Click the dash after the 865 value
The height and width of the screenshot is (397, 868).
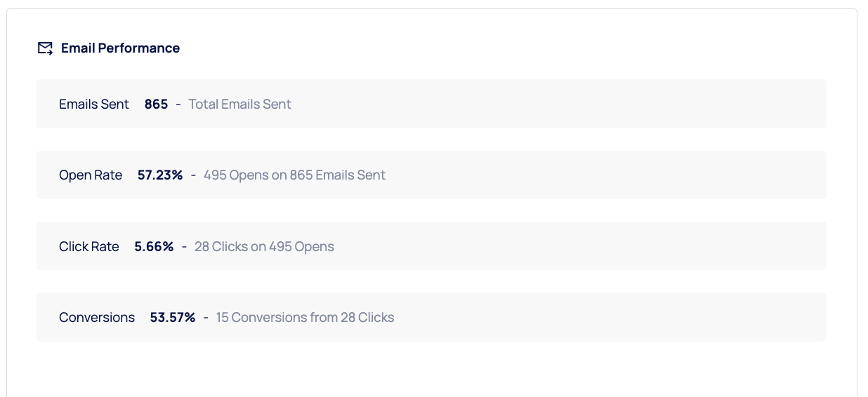[178, 105]
